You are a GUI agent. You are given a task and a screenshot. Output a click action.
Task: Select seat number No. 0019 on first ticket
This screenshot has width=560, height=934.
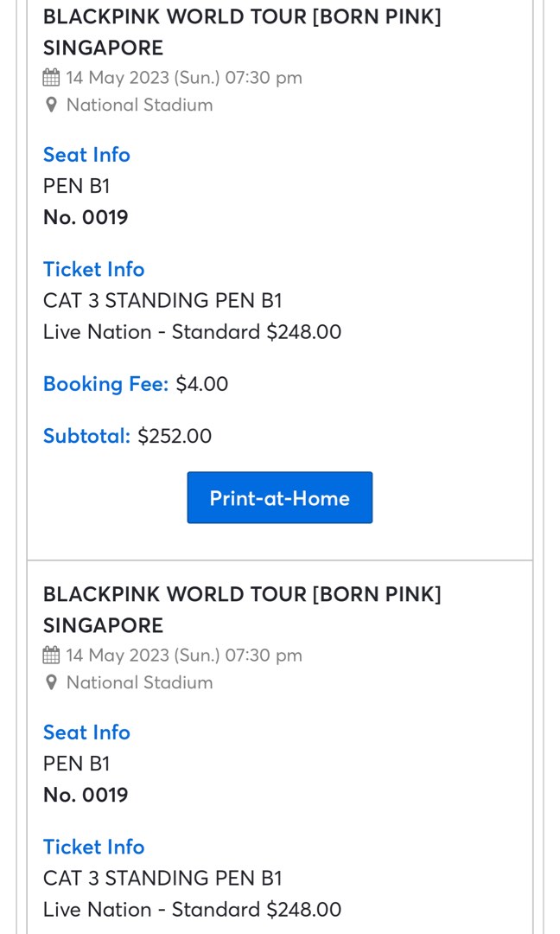[x=85, y=217]
